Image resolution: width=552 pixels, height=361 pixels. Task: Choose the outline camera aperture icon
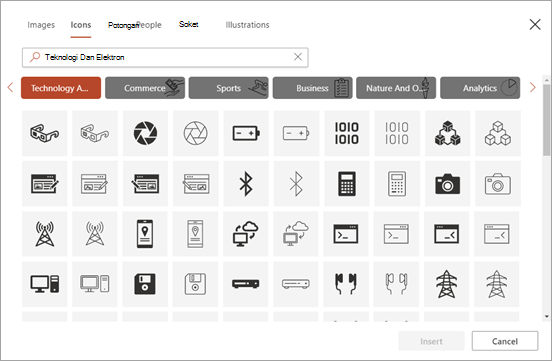coord(196,133)
